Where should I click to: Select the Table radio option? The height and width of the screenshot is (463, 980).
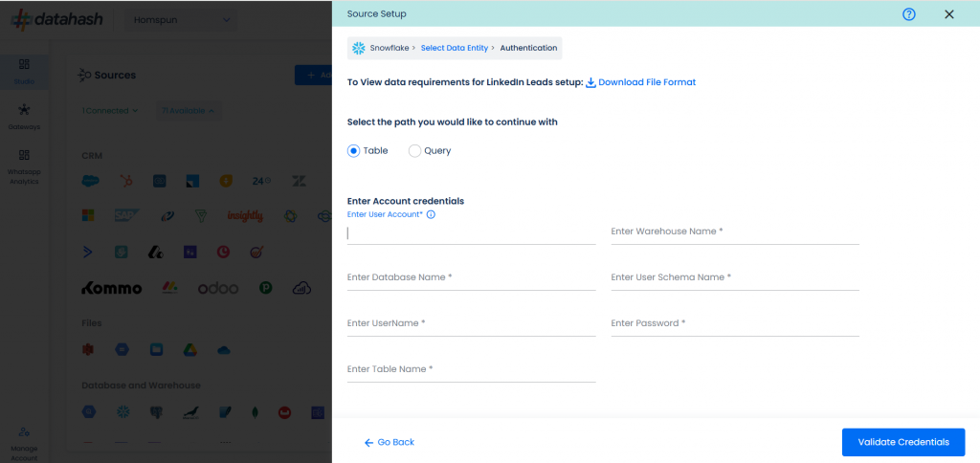[x=354, y=150]
